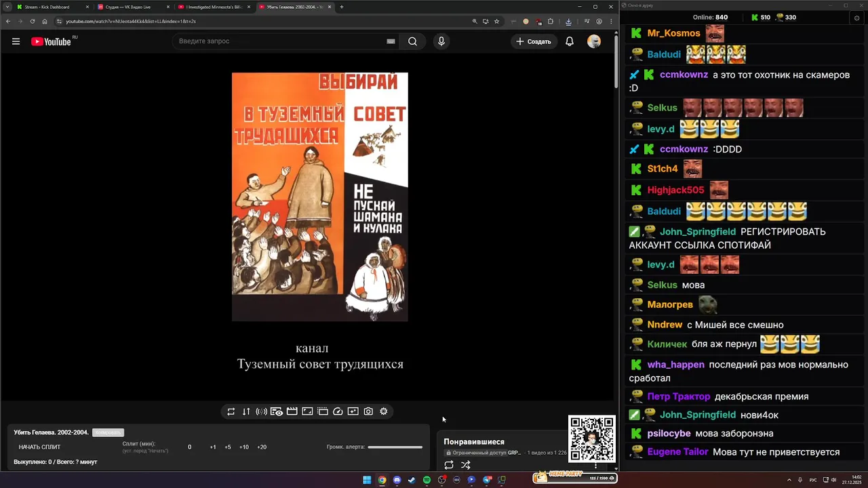The height and width of the screenshot is (488, 868).
Task: Open chat window settings gear
Action: point(856,18)
